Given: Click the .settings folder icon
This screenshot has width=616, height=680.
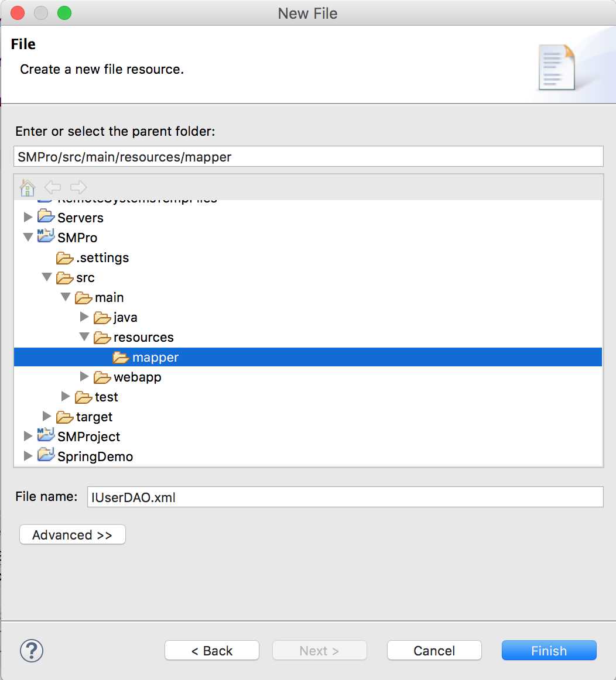Looking at the screenshot, I should (x=65, y=257).
